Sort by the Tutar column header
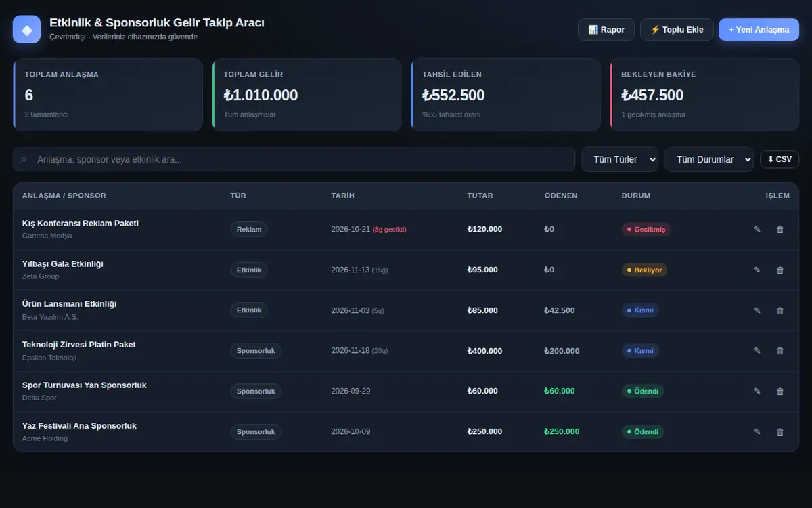The height and width of the screenshot is (508, 812). (x=480, y=196)
